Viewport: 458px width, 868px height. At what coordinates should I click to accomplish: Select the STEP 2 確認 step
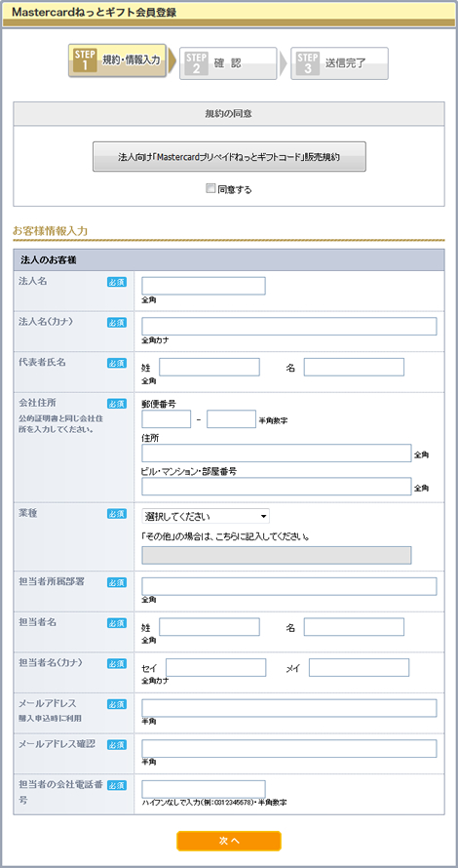pyautogui.click(x=228, y=63)
